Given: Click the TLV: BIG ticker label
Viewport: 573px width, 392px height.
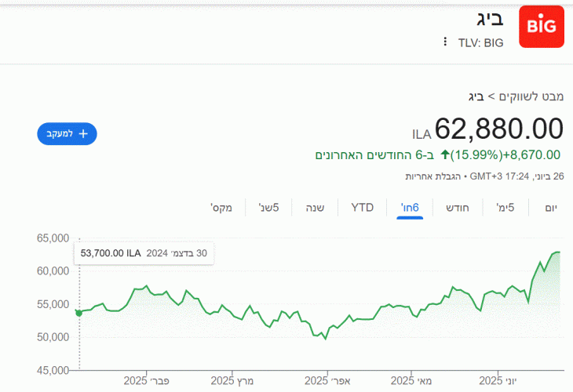Looking at the screenshot, I should [x=480, y=42].
